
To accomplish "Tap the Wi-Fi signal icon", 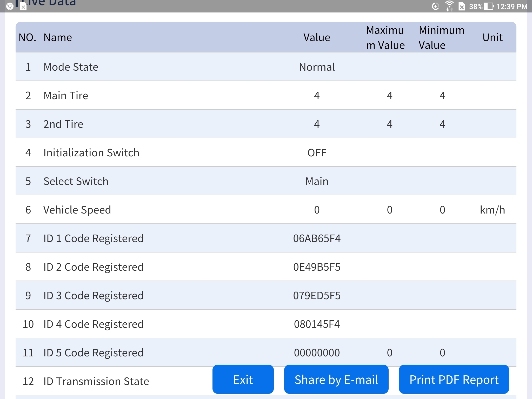I will (449, 6).
